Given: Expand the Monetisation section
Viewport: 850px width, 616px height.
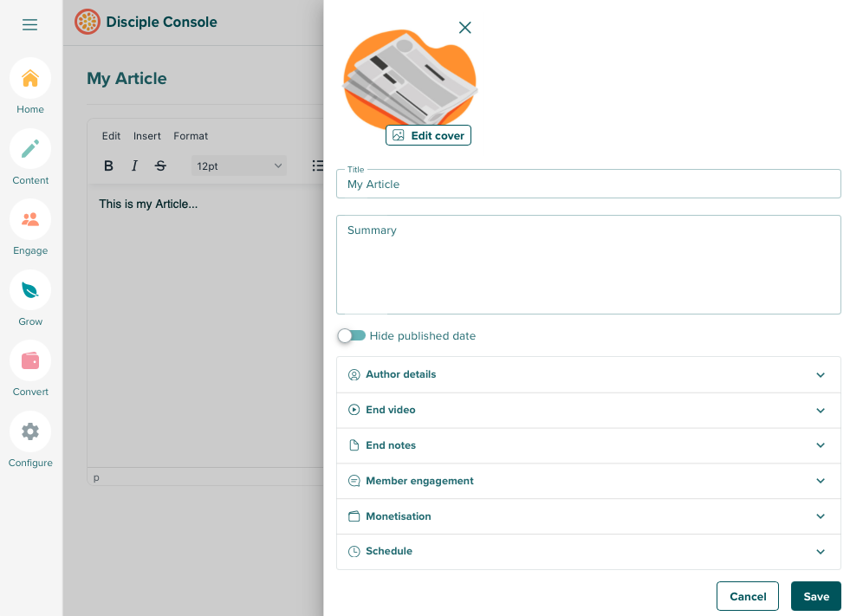Looking at the screenshot, I should coord(588,516).
